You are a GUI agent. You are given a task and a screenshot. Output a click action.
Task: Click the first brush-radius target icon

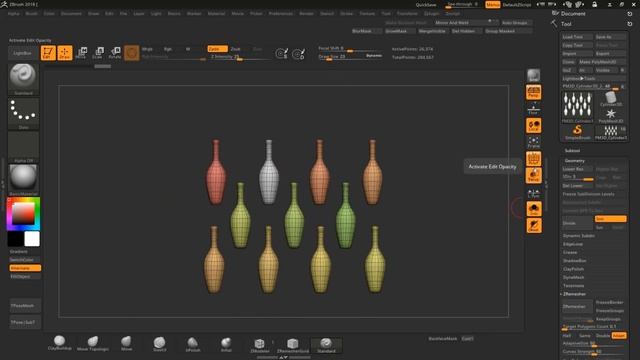(x=282, y=53)
